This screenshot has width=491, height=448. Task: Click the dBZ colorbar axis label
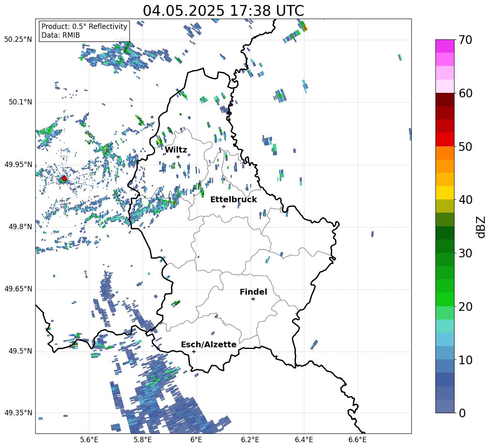click(481, 227)
